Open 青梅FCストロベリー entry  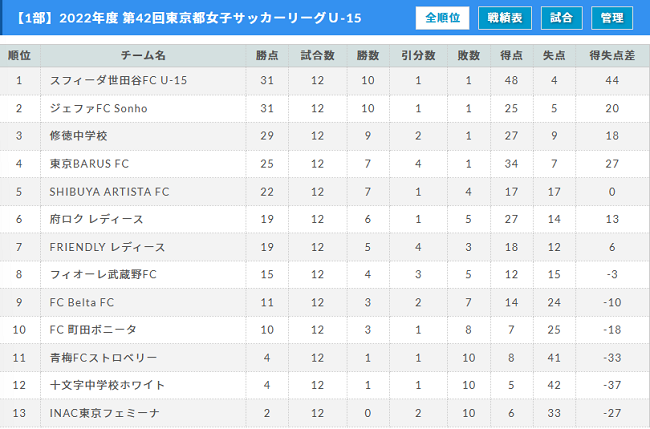(103, 358)
